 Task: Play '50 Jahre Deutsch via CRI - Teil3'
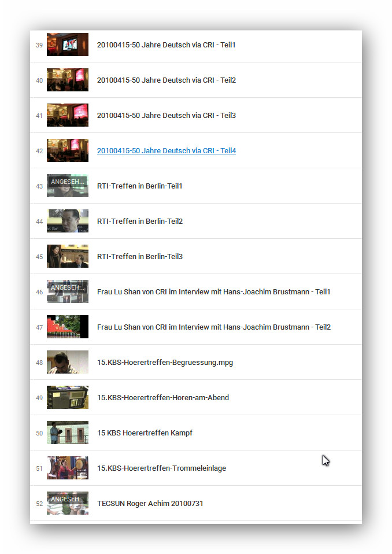click(166, 116)
